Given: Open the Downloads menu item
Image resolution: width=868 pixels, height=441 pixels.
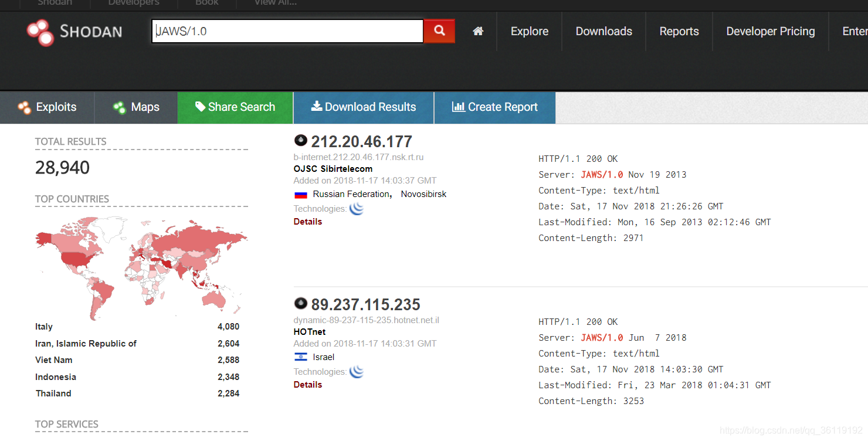Looking at the screenshot, I should click(604, 32).
